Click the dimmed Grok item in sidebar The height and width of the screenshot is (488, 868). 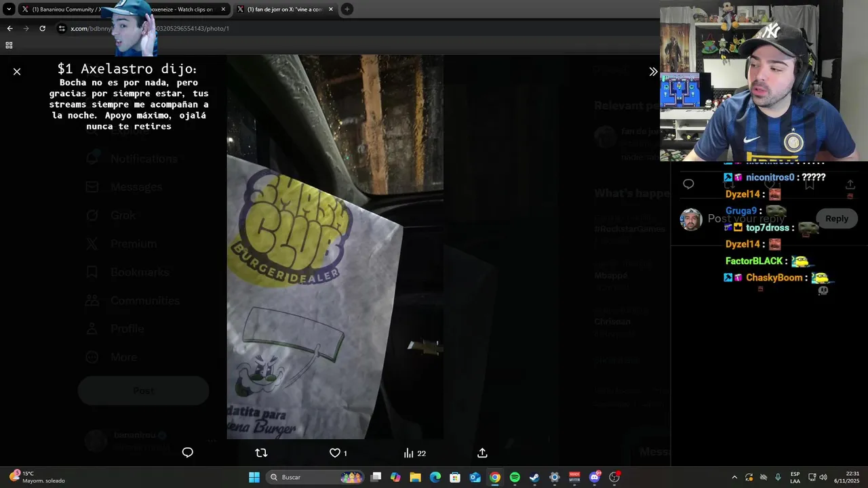pos(111,215)
